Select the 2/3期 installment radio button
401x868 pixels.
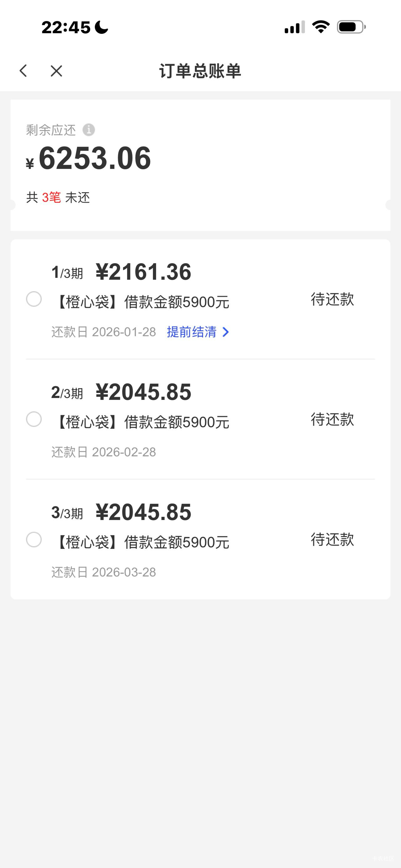point(34,420)
